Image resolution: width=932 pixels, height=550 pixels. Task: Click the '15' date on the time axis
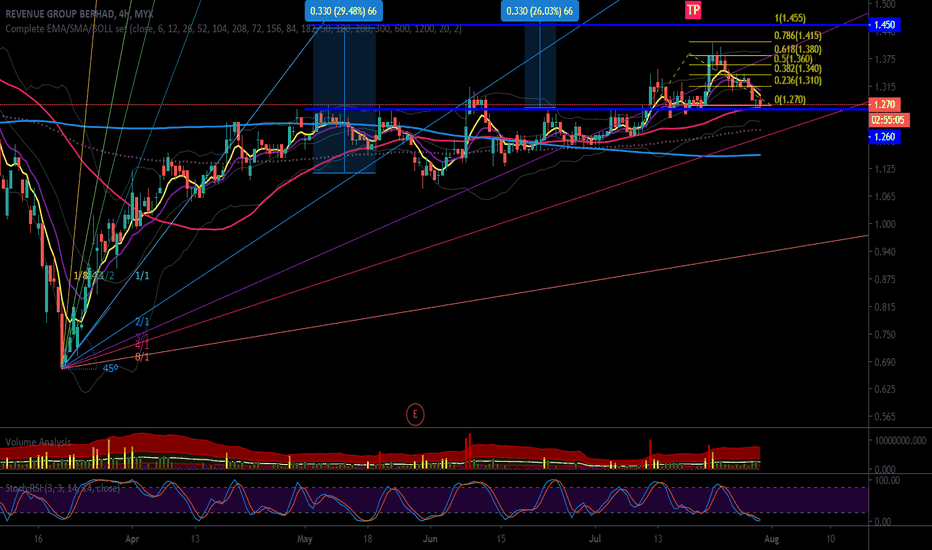coord(501,539)
